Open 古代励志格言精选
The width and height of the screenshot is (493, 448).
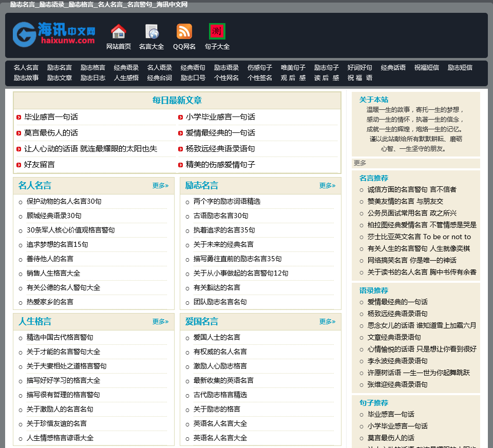coord(220,395)
